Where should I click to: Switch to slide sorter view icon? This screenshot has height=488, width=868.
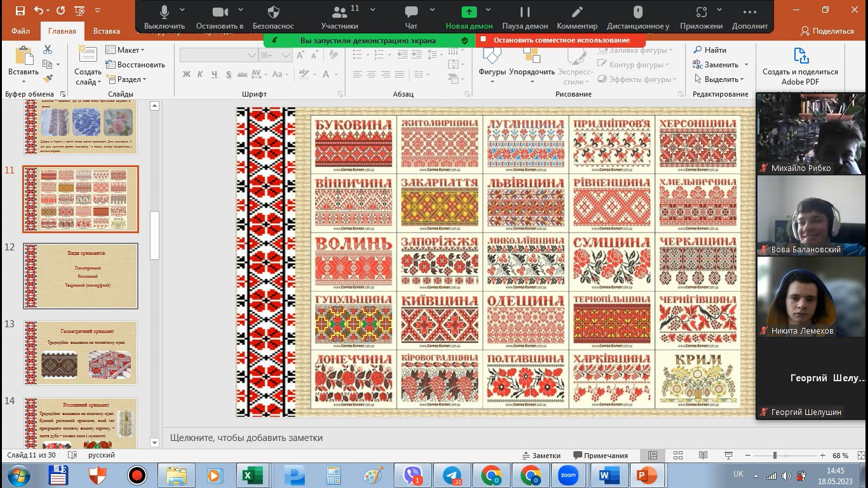tap(678, 456)
